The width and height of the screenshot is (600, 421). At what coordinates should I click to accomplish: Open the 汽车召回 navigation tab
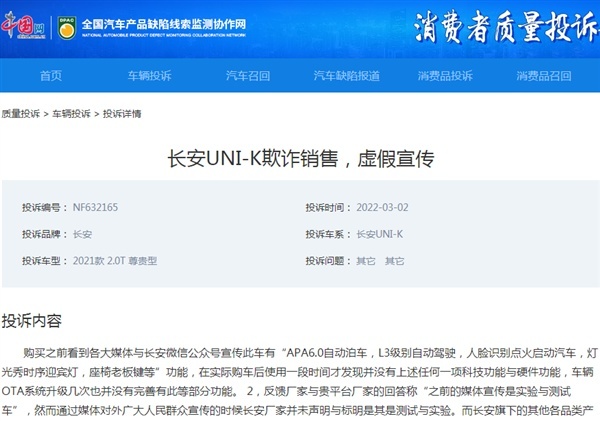pyautogui.click(x=248, y=75)
